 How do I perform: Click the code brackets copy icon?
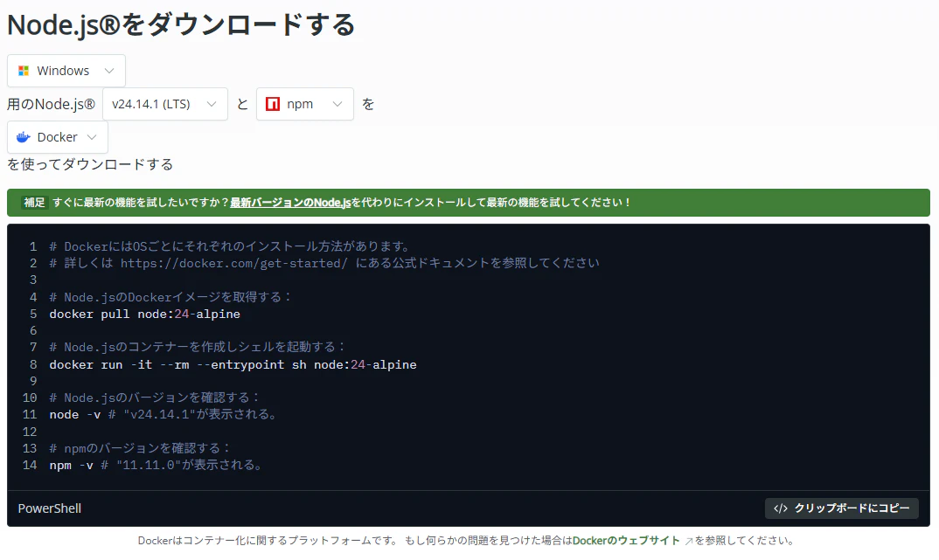[780, 508]
